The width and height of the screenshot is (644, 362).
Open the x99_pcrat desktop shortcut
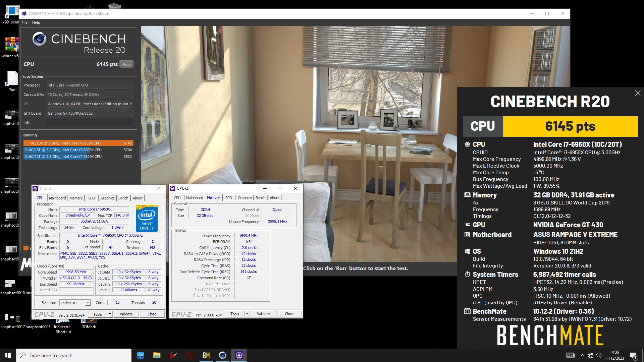click(x=11, y=15)
